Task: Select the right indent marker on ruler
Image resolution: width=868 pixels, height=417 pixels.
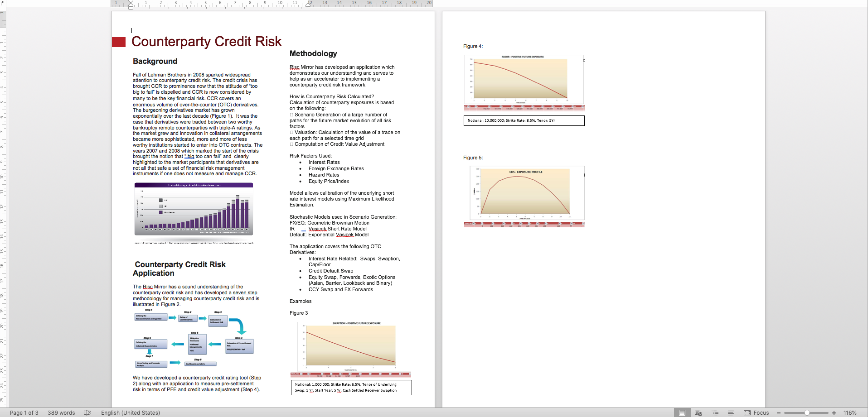Action: 308,5
